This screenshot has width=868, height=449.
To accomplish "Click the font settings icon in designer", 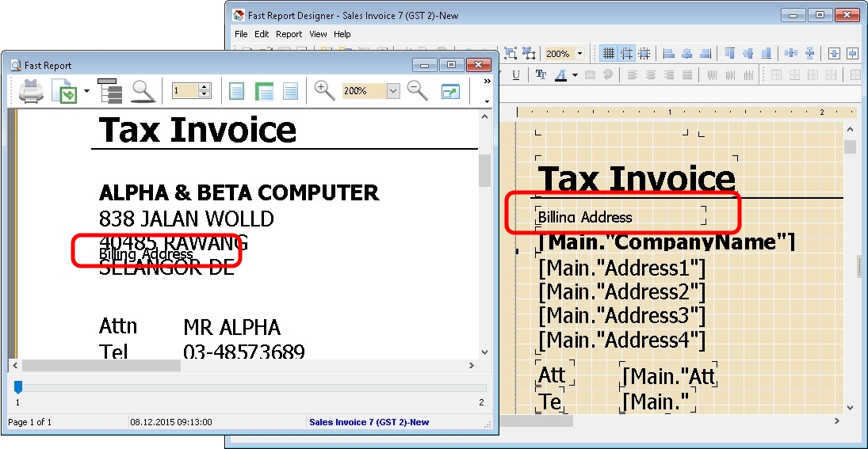I will coord(541,75).
